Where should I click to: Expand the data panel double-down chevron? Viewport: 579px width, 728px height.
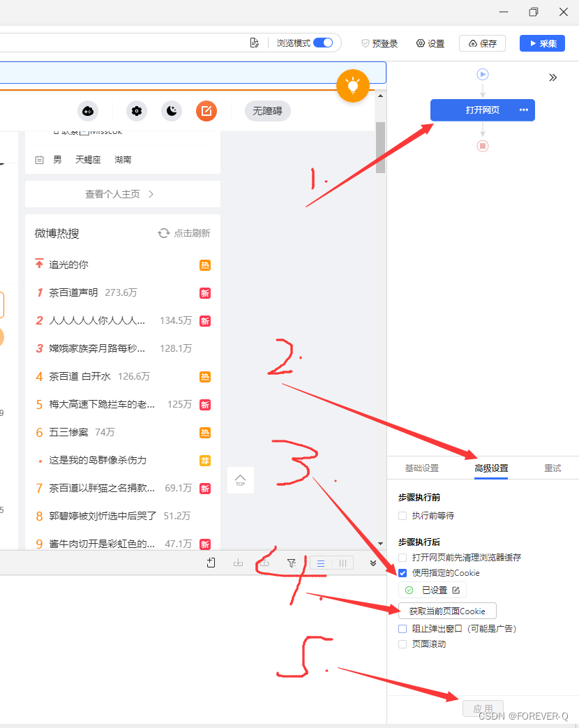(373, 563)
